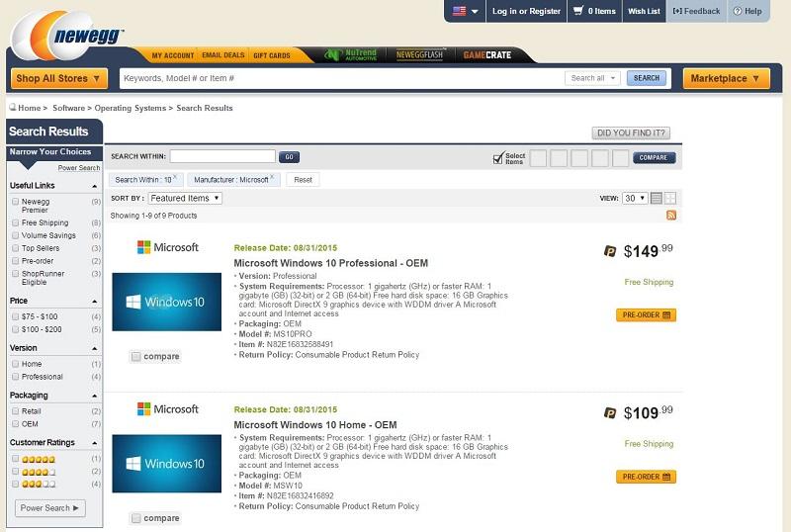Check compare for Windows 10 Home
This screenshot has height=532, width=791.
coord(135,518)
